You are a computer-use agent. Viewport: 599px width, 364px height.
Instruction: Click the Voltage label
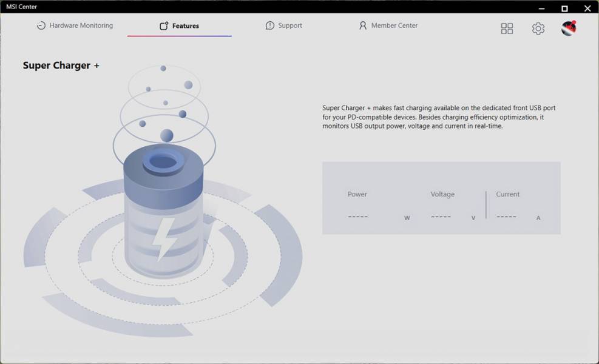point(442,194)
